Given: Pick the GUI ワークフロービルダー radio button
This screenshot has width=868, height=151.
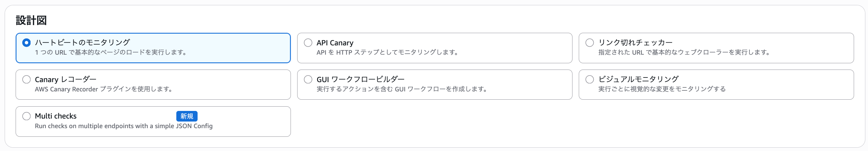Looking at the screenshot, I should (x=308, y=79).
